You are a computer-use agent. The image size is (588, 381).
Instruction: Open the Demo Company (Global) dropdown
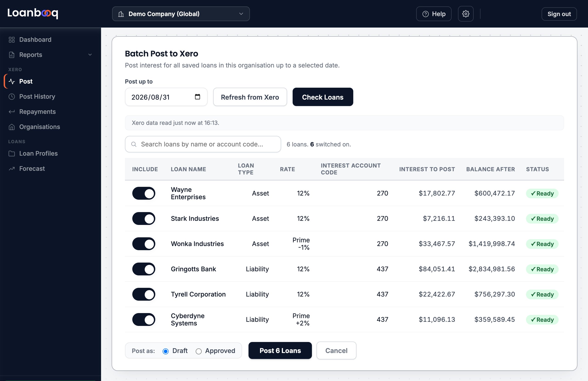point(181,14)
